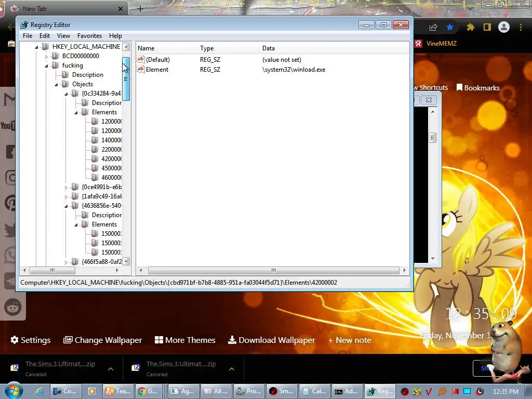The width and height of the screenshot is (532, 399).
Task: Add a note with + New note
Action: (350, 340)
